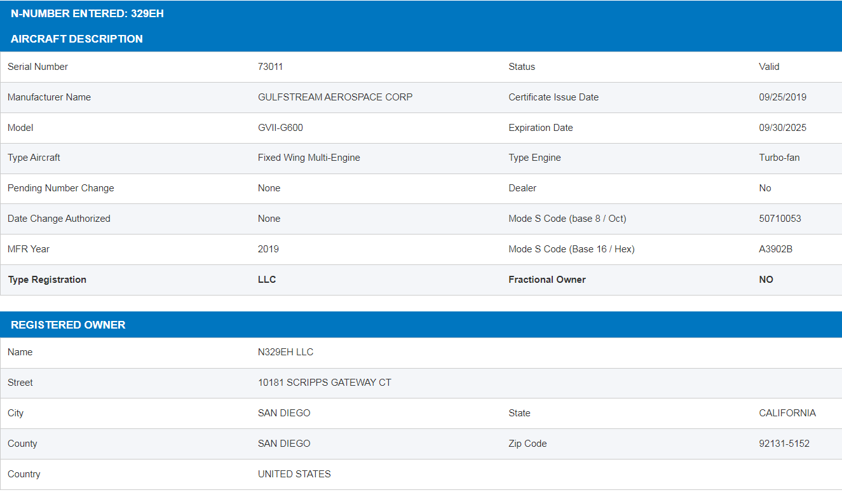Click 'Mode S Code (Base 16 / Hex)' label
The width and height of the screenshot is (842, 504).
pos(571,249)
